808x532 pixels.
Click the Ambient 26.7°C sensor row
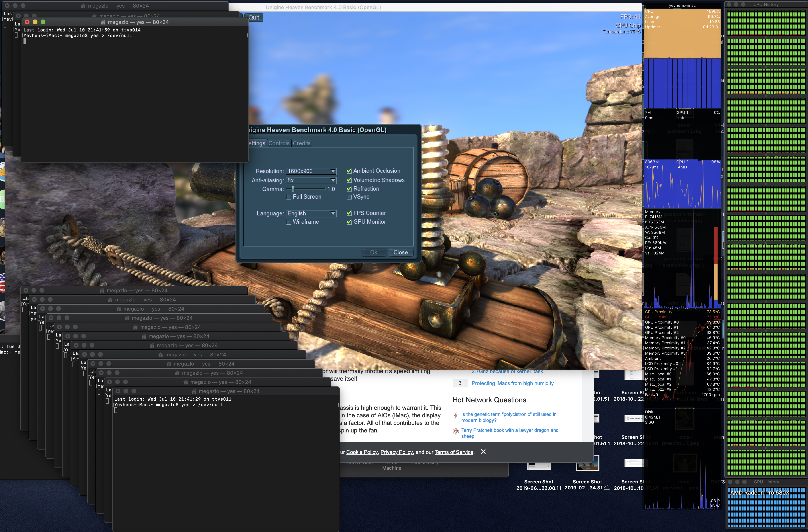click(x=682, y=358)
